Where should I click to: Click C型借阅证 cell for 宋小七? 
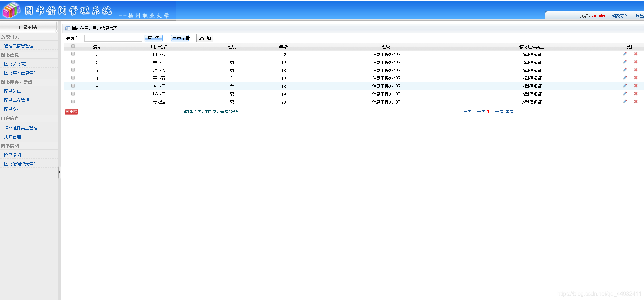pyautogui.click(x=532, y=62)
